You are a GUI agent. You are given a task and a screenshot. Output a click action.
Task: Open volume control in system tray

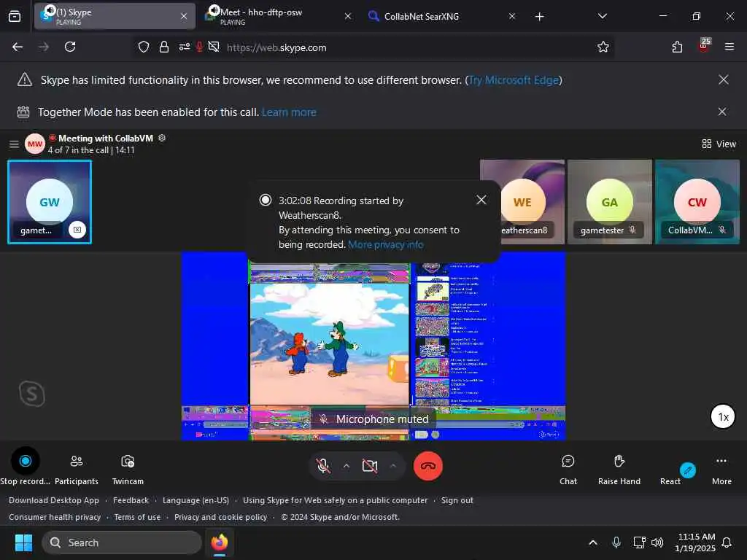click(657, 542)
